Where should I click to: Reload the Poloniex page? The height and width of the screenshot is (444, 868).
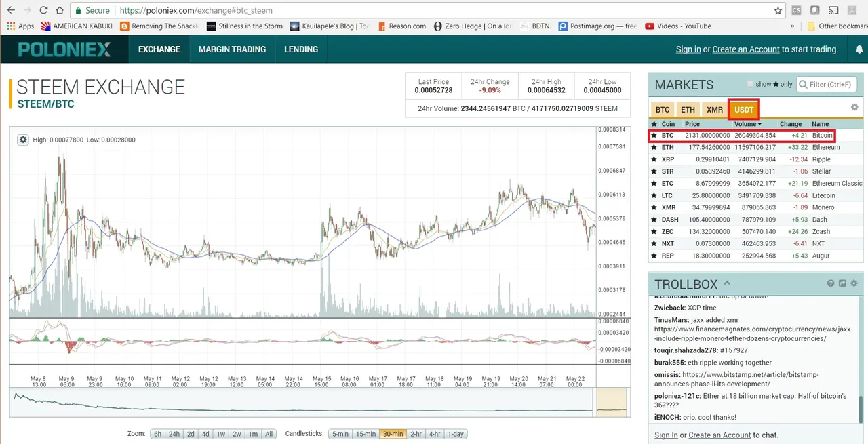(43, 10)
